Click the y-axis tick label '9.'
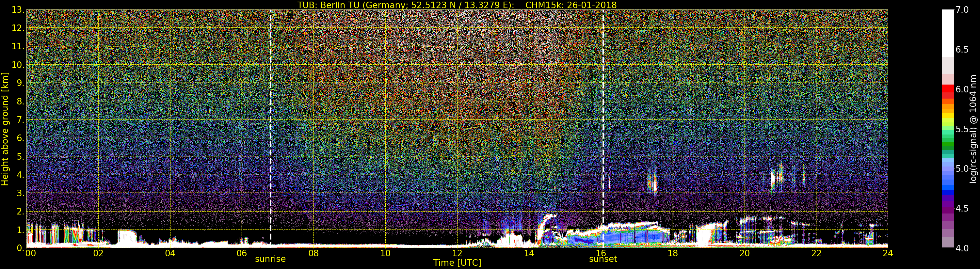The image size is (980, 269). pyautogui.click(x=21, y=83)
